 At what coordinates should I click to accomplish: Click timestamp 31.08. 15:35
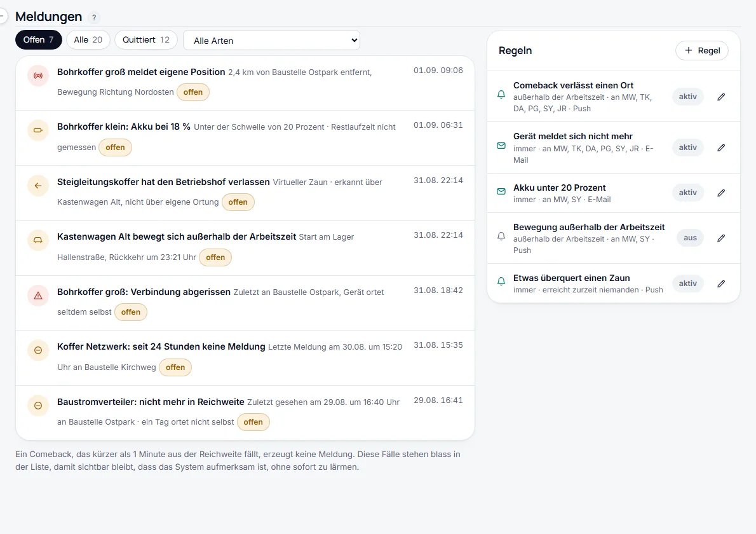tap(438, 345)
